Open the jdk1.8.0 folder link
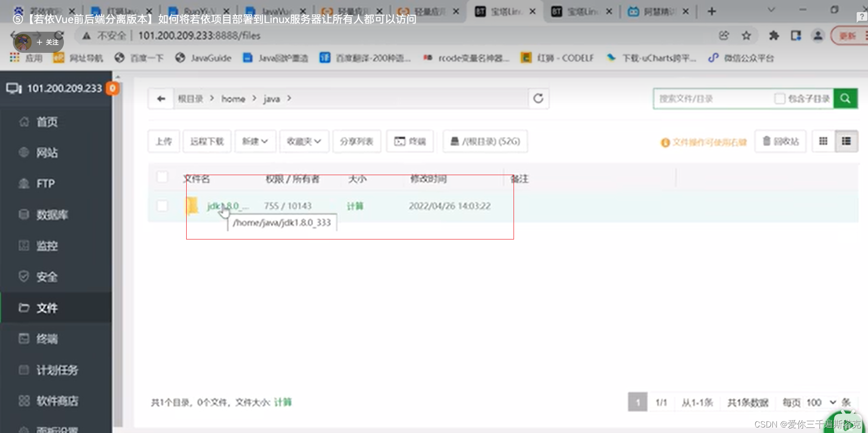 (x=228, y=206)
